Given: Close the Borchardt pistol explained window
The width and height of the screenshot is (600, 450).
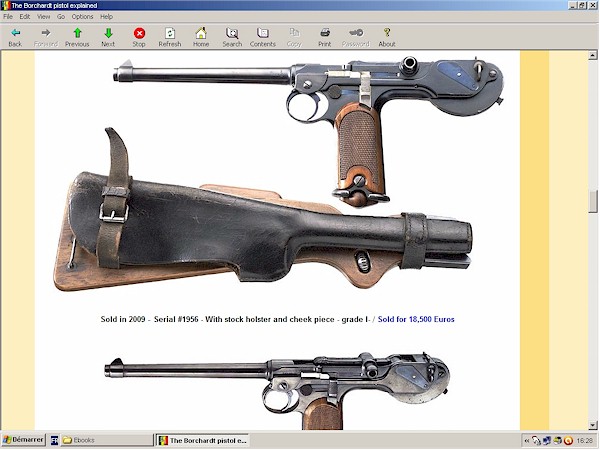Looking at the screenshot, I should coord(593,5).
